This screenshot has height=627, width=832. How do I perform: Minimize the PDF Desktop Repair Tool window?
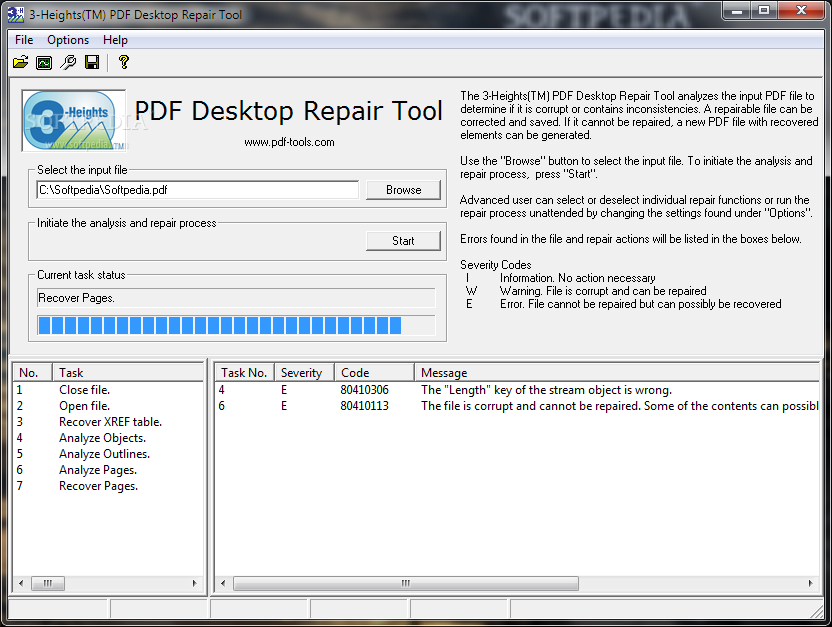click(737, 11)
